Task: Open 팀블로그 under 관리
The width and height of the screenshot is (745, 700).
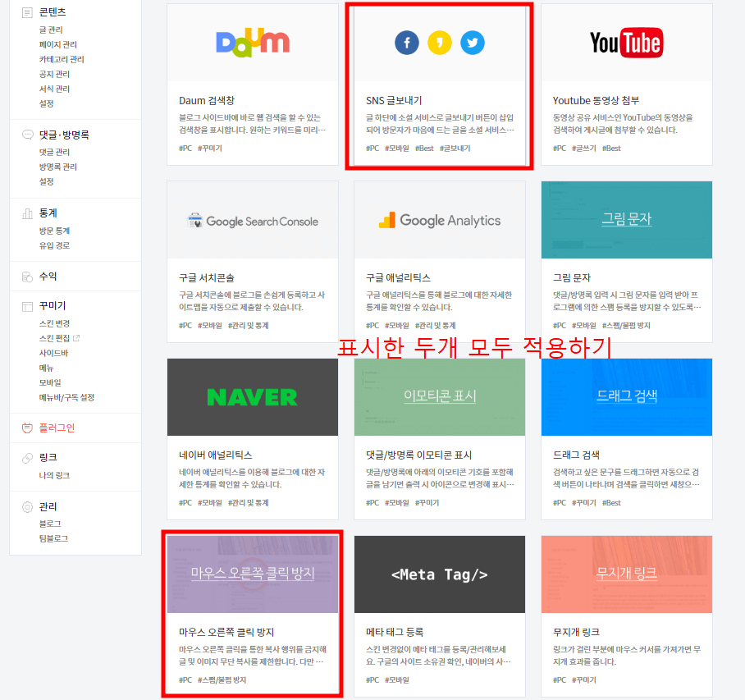Action: tap(53, 538)
